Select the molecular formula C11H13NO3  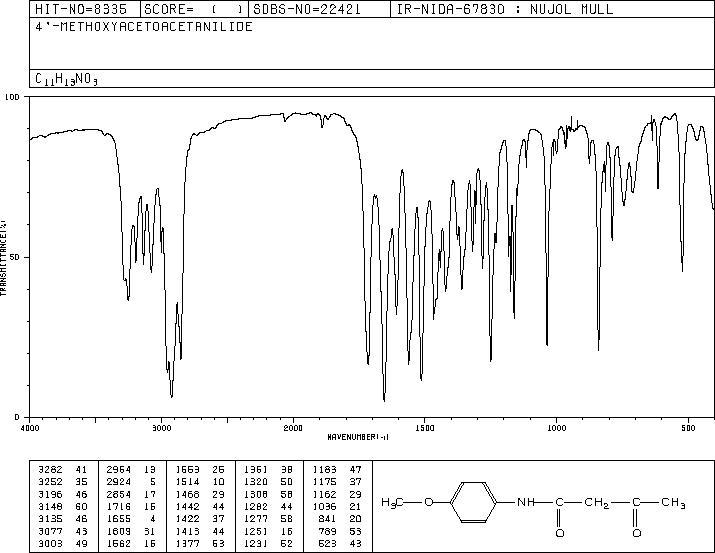(66, 79)
